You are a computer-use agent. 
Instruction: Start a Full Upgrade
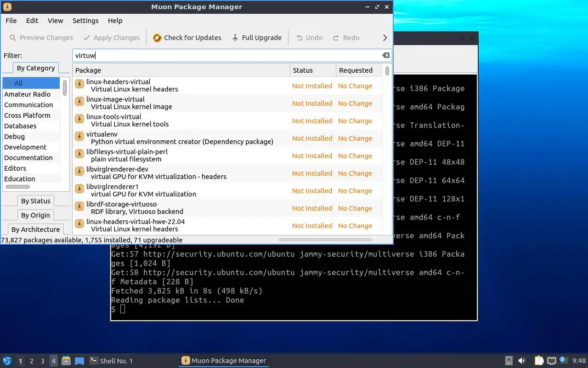[x=256, y=38]
